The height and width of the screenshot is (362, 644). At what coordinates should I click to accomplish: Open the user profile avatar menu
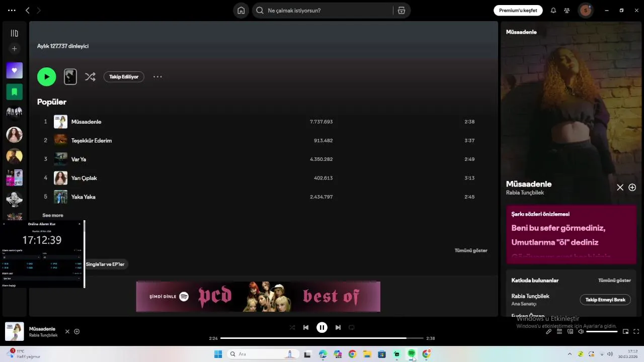pos(585,11)
